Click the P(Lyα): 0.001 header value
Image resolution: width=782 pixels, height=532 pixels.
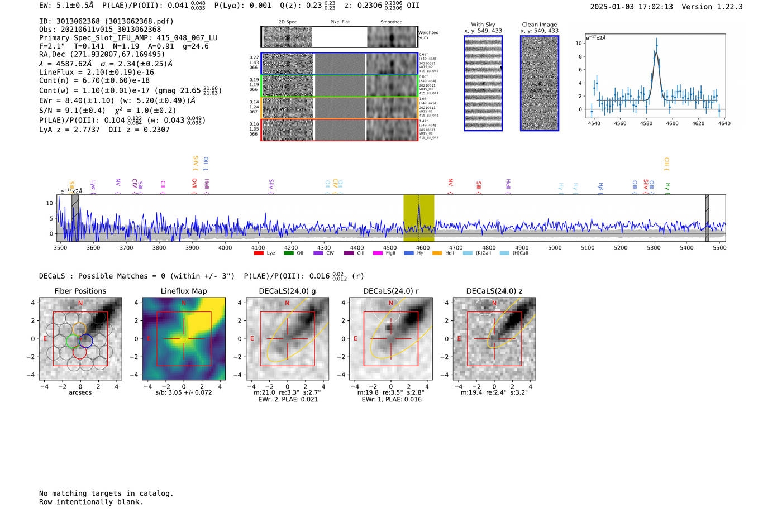[x=243, y=6]
